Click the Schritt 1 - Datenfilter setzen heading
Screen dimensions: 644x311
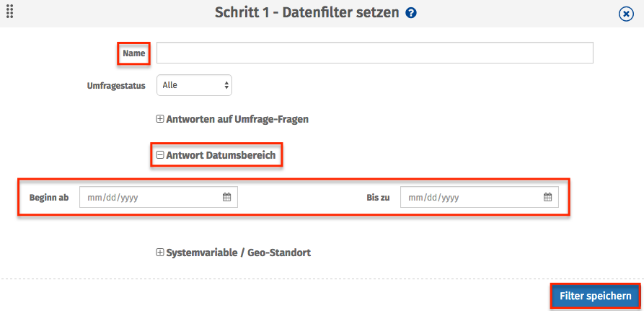306,13
